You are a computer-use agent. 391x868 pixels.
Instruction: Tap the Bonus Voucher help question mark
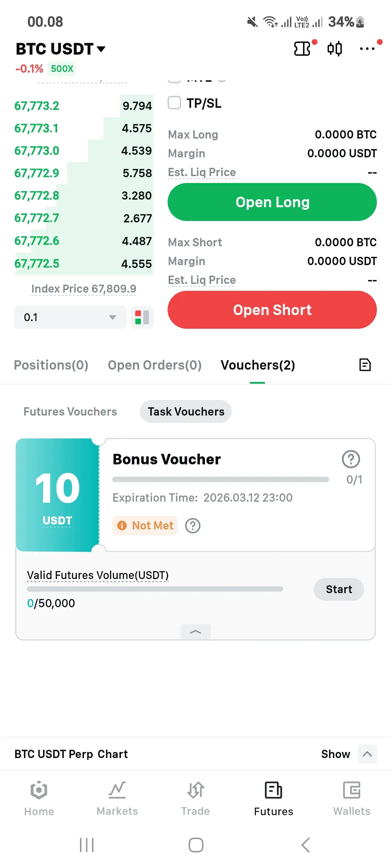click(351, 459)
